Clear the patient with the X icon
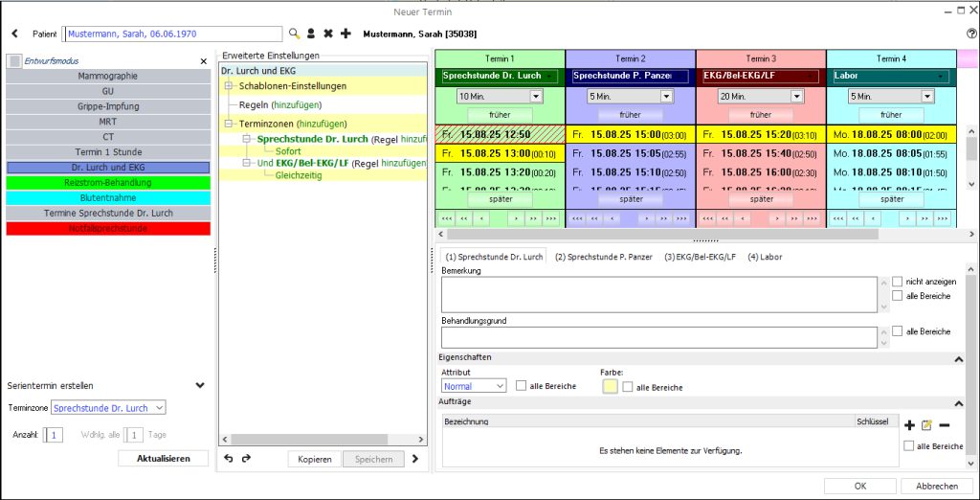This screenshot has width=980, height=500. pyautogui.click(x=328, y=34)
